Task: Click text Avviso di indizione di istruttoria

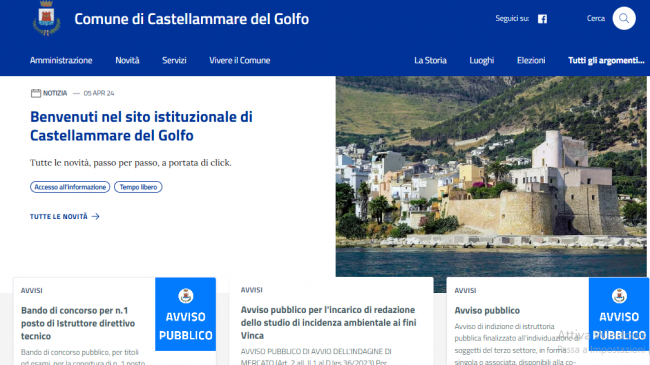Action: point(516,344)
